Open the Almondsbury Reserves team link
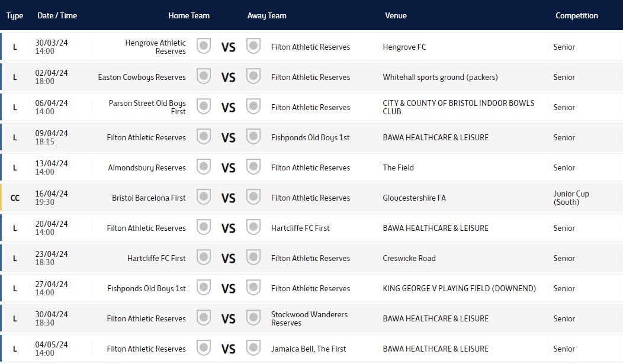 [x=147, y=167]
